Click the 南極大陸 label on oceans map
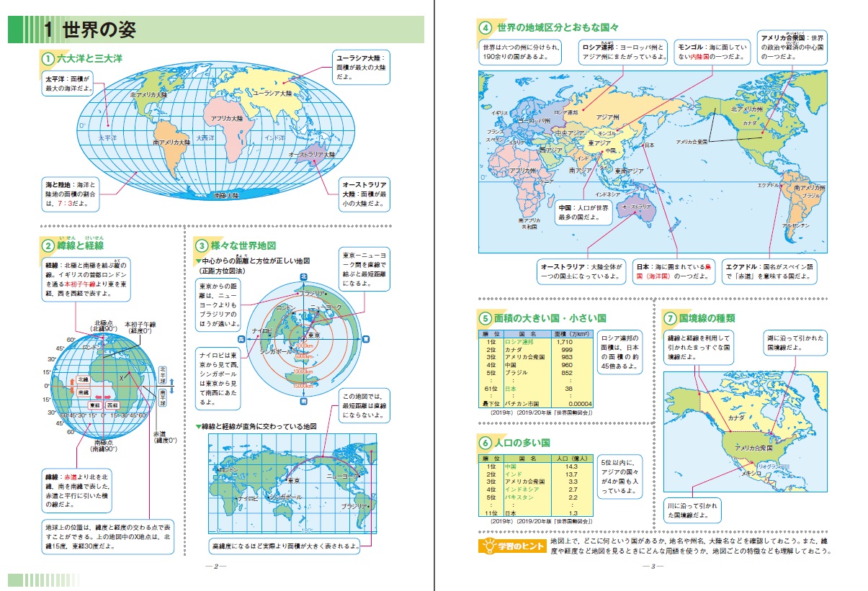The width and height of the screenshot is (868, 591). [x=227, y=195]
